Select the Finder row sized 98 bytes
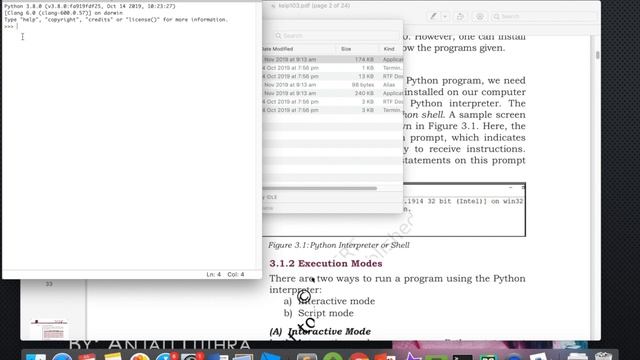Viewport: 640px width, 360px height. pyautogui.click(x=333, y=85)
